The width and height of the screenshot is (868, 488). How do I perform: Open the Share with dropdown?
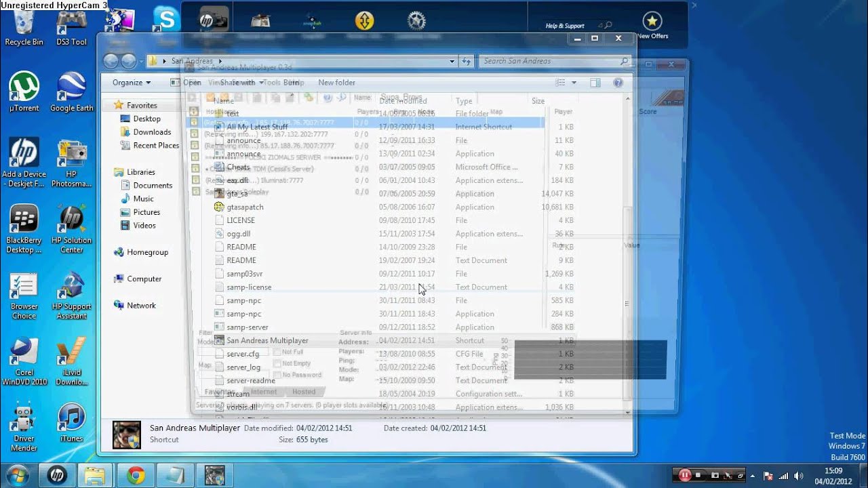point(241,83)
